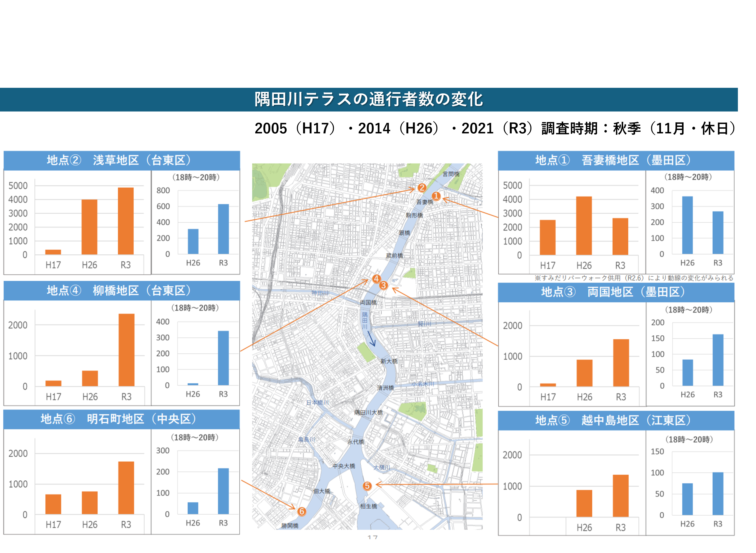756x553 pixels.
Task: Click the 両国橋 label on the map
Action: click(x=368, y=303)
